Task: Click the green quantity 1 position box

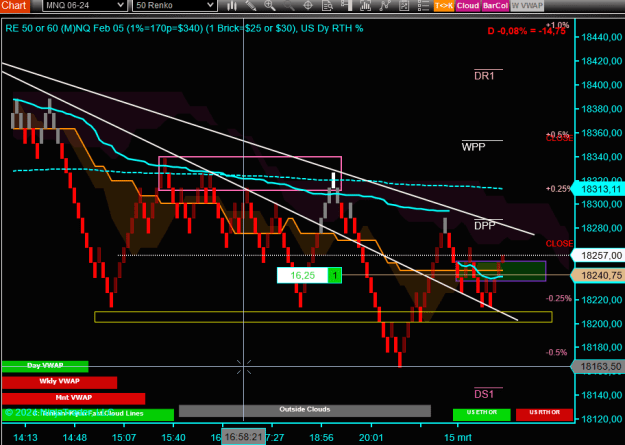Action: (x=335, y=275)
